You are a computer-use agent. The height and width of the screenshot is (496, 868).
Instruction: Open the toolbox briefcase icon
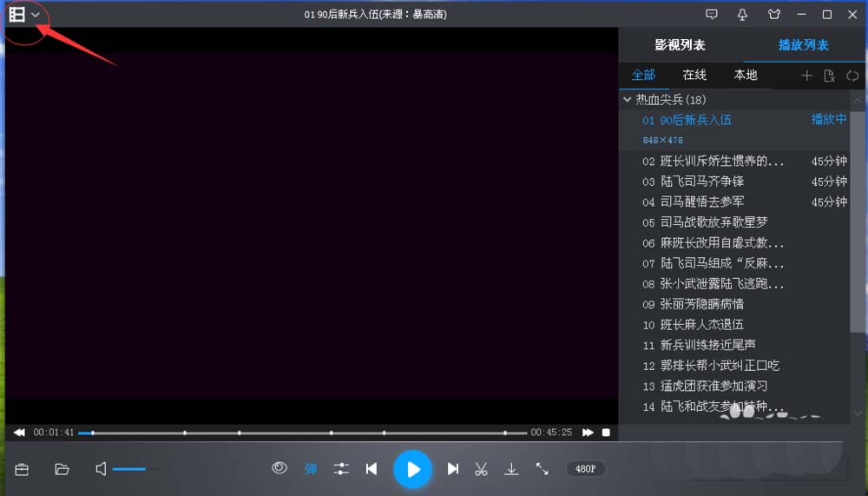(x=22, y=469)
